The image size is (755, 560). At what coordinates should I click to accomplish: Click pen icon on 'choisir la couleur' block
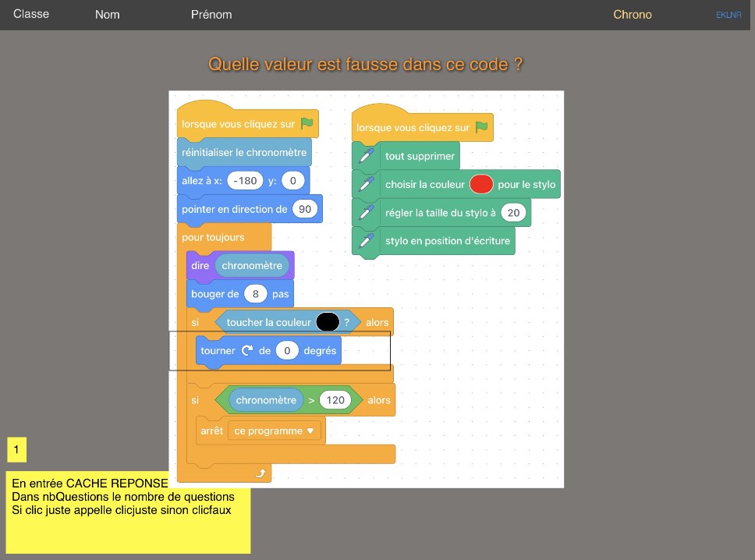367,184
